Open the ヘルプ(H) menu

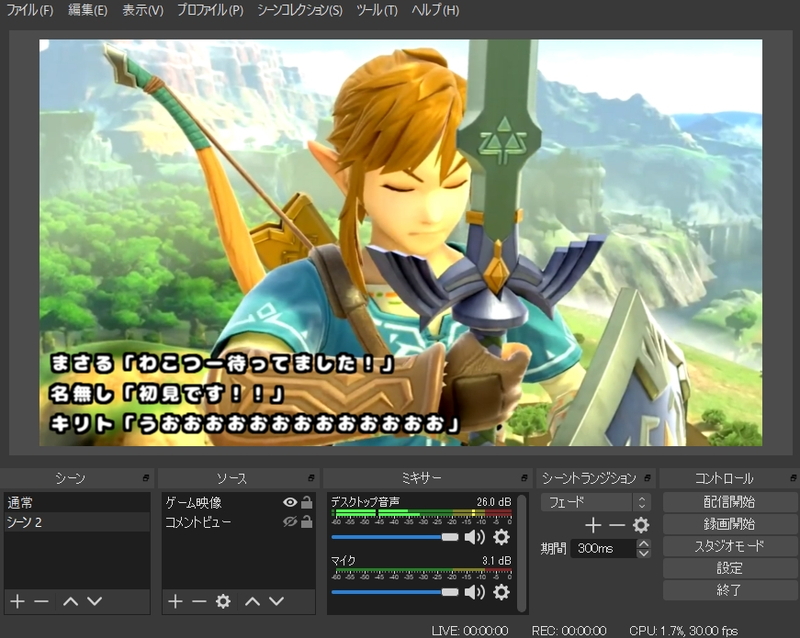(435, 10)
